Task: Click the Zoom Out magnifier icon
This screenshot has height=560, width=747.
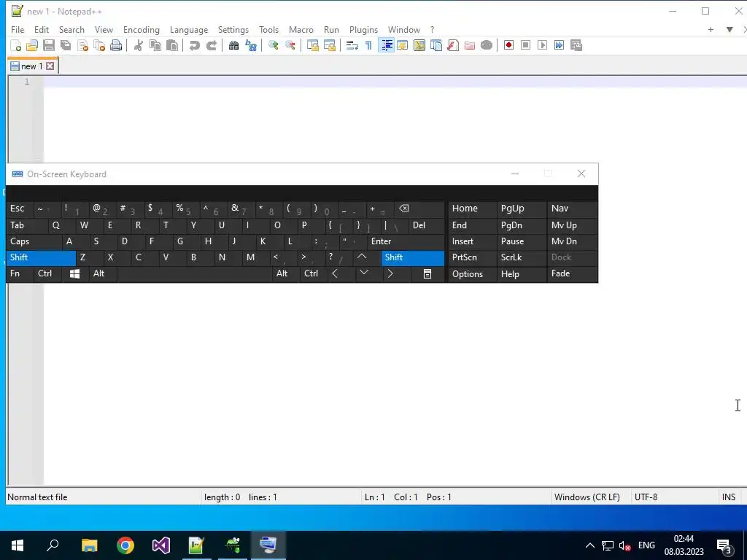Action: 290,45
